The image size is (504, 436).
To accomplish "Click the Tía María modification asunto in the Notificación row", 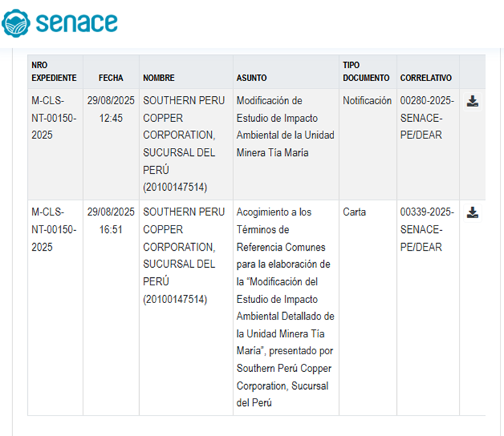I will coord(285,127).
